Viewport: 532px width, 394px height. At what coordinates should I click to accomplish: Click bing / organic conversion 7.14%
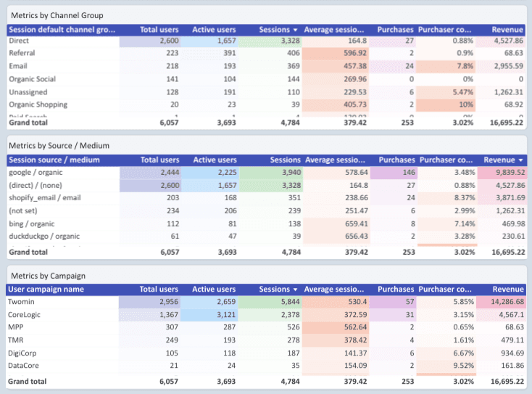point(447,223)
